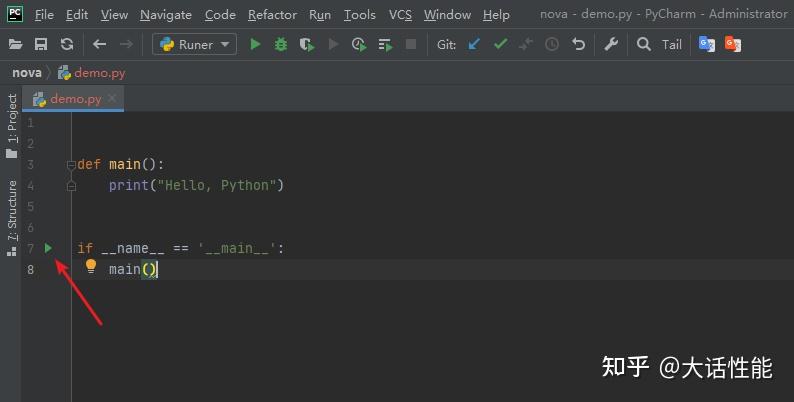Click the Search Everywhere magnifier icon

click(644, 45)
